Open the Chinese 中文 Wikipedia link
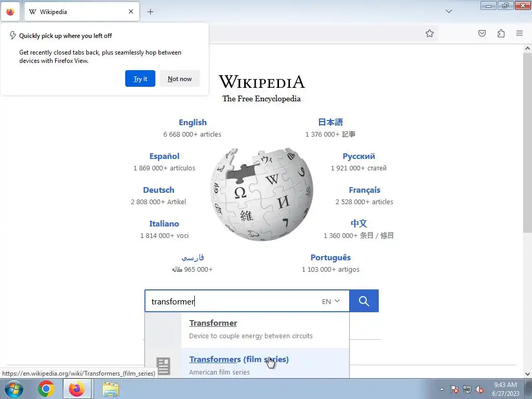The image size is (532, 399). tap(358, 223)
